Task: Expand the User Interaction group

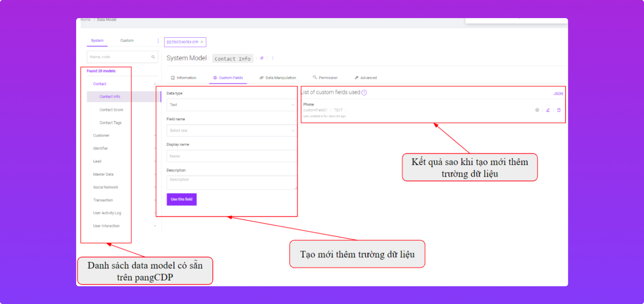Action: (x=155, y=226)
